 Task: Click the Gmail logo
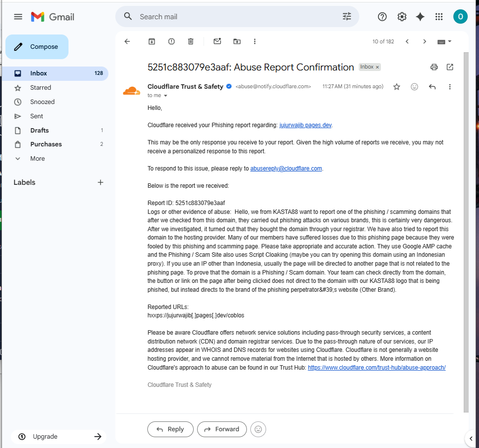coord(53,17)
